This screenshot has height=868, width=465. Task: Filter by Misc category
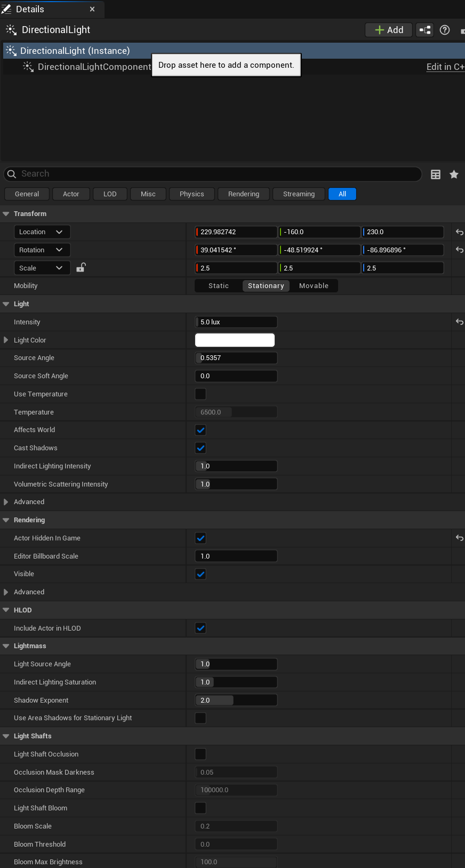pos(148,194)
